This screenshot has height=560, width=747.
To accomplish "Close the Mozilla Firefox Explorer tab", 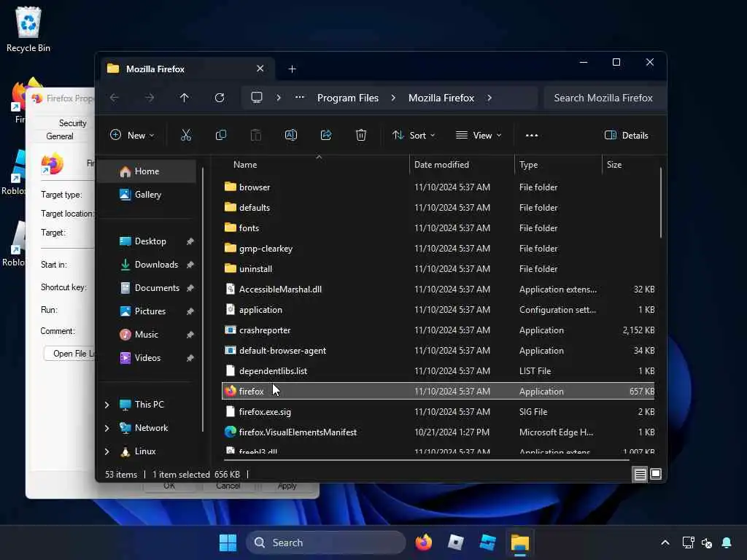I will 260,69.
